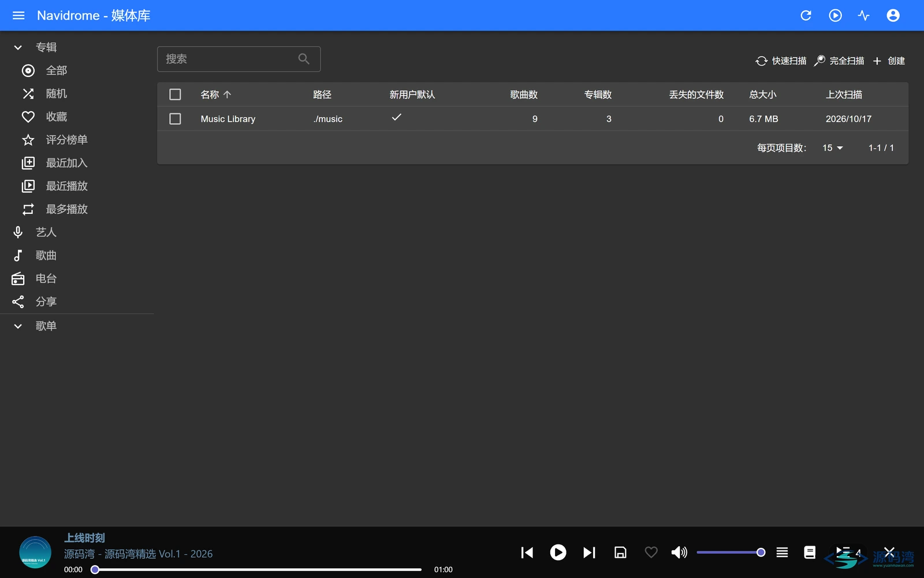Click the 快速扫描 button

[x=781, y=61]
